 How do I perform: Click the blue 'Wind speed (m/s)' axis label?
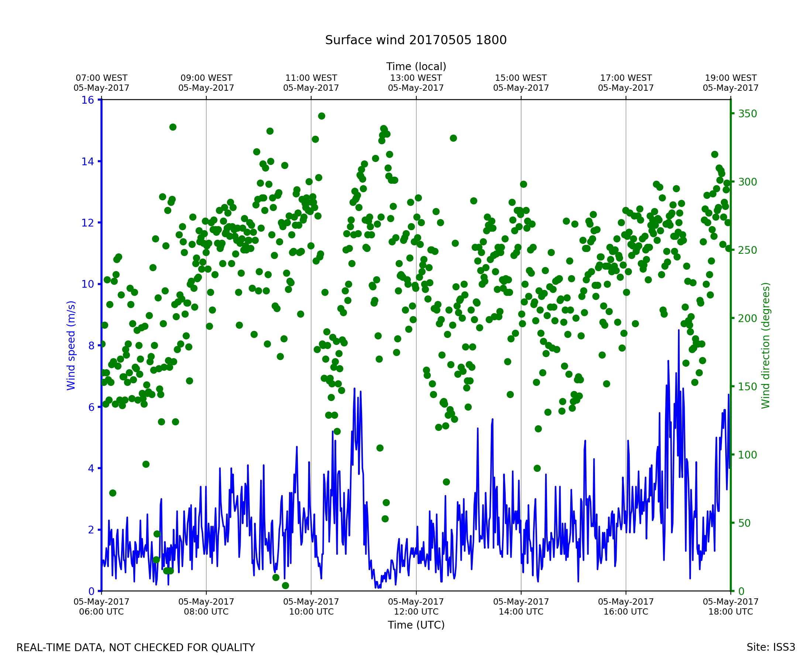point(71,345)
